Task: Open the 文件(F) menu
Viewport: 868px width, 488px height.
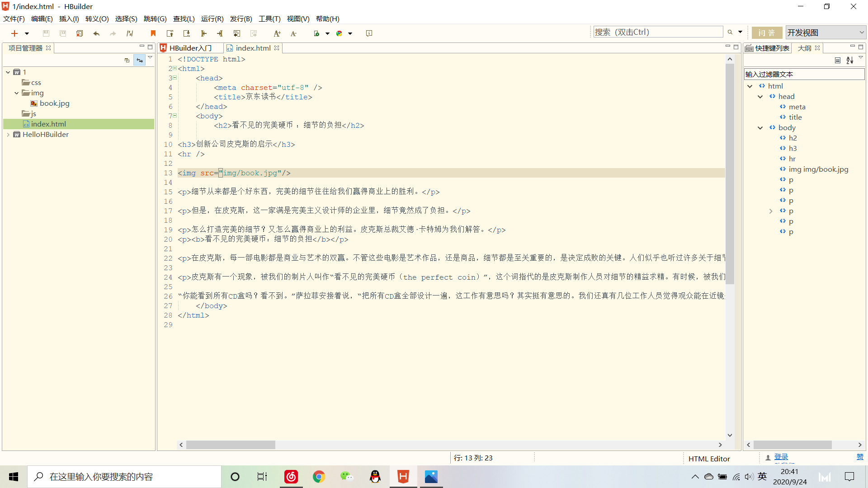Action: (14, 19)
